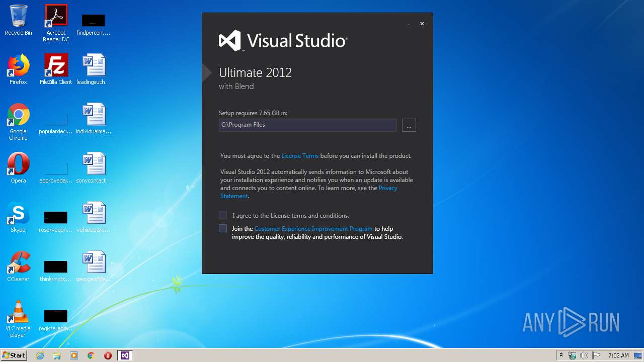
Task: Launch FileZilla Client shortcut
Action: pyautogui.click(x=56, y=69)
